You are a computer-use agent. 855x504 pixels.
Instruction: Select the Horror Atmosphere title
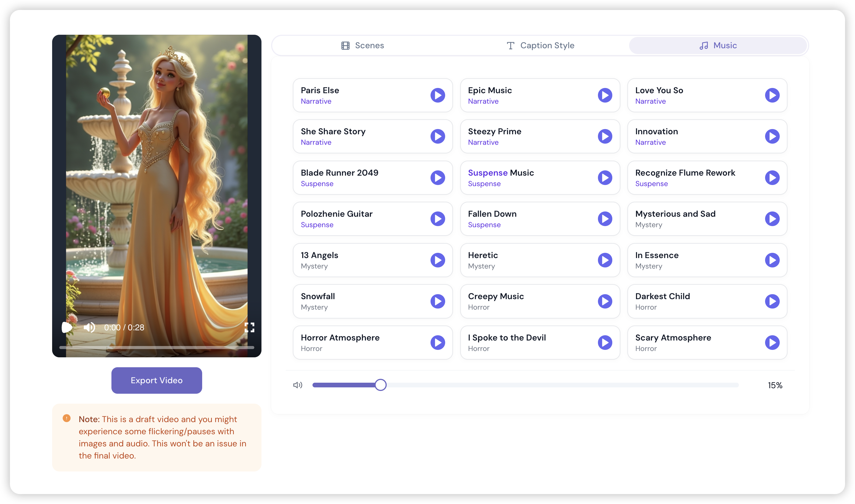pos(340,337)
